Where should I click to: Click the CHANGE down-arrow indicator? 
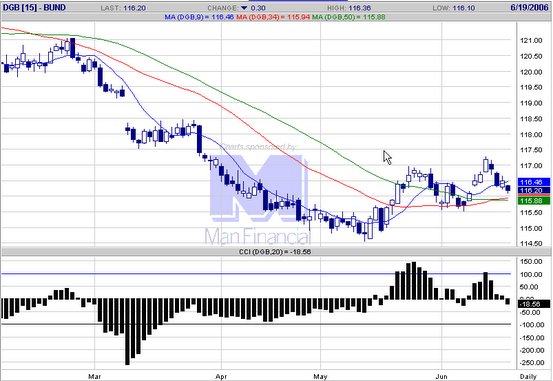click(244, 8)
